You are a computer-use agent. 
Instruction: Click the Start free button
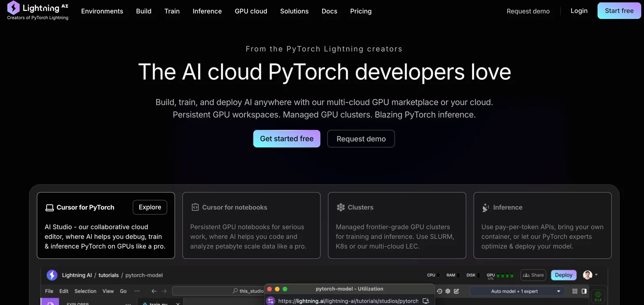619,11
